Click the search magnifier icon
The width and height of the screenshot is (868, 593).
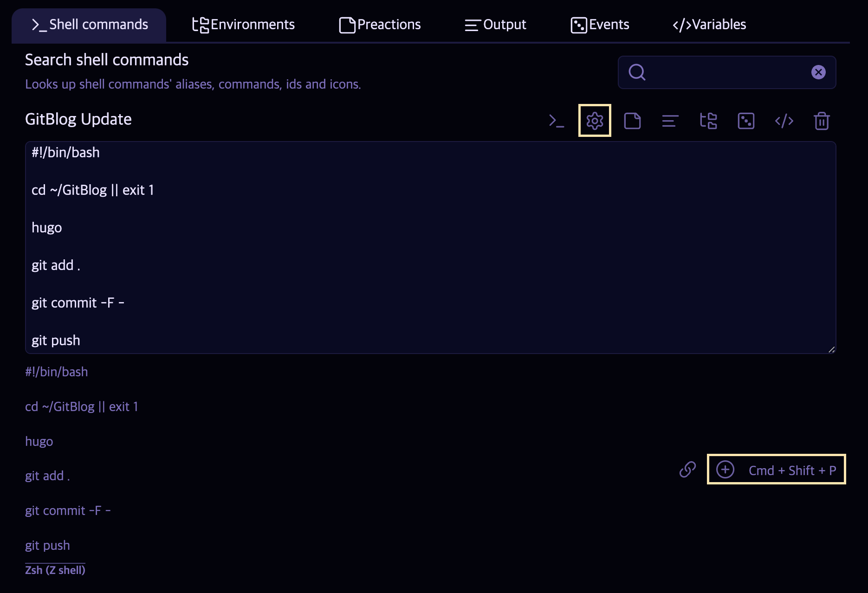click(x=637, y=72)
